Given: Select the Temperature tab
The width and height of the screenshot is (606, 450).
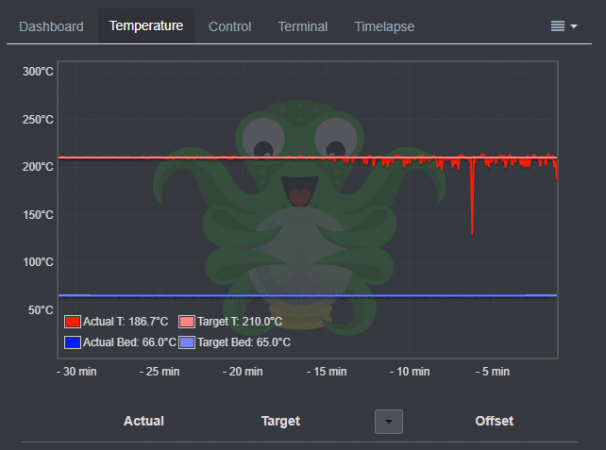Looking at the screenshot, I should [146, 26].
